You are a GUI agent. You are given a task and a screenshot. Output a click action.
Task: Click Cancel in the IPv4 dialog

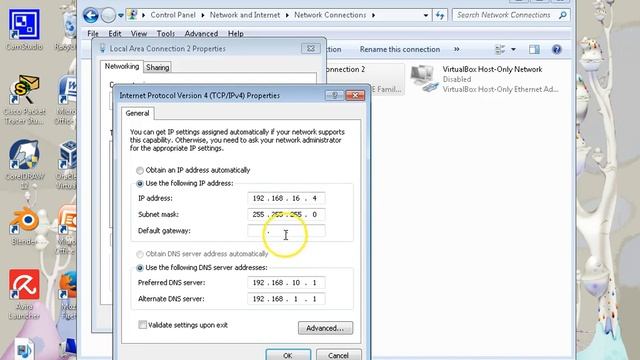[x=338, y=355]
